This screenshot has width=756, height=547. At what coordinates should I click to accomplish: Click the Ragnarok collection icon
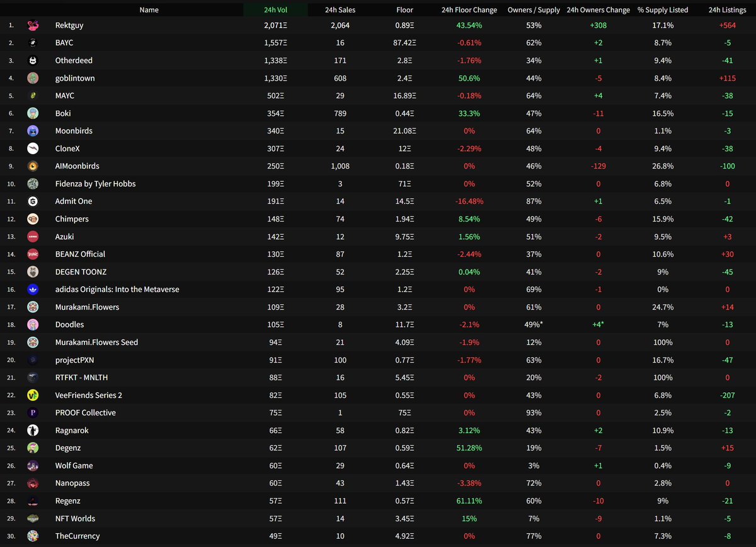(33, 431)
